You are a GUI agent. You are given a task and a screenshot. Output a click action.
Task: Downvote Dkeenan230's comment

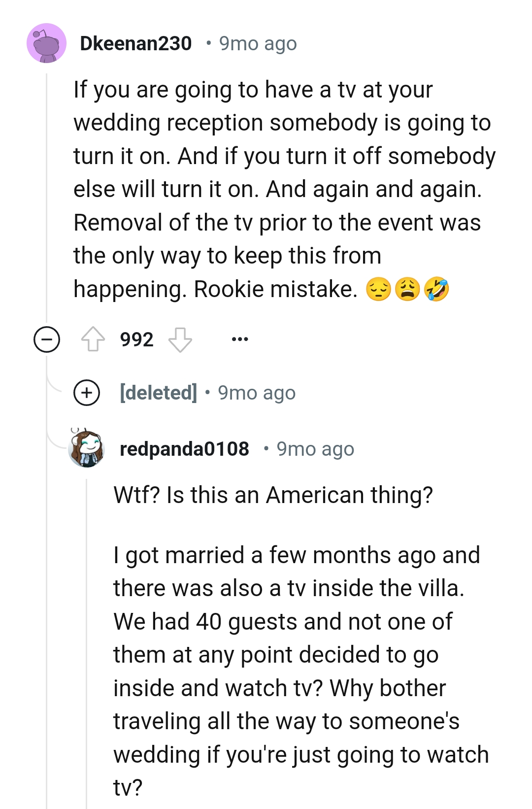180,339
